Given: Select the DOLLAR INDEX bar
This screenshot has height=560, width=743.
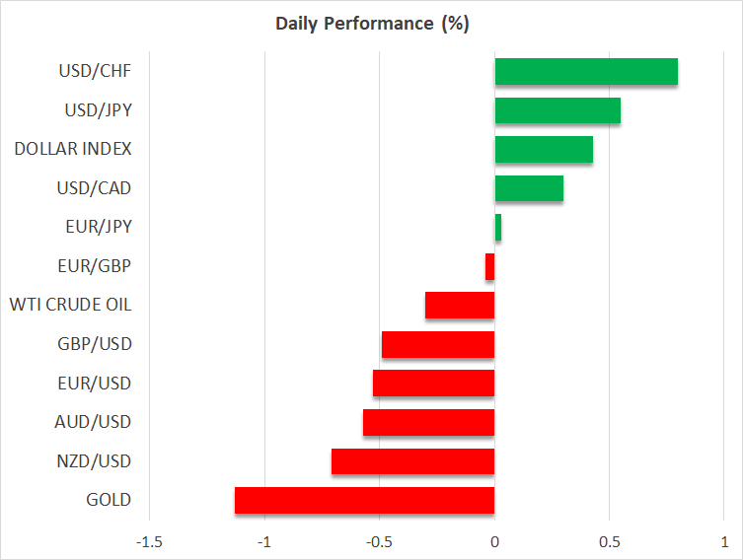Looking at the screenshot, I should 544,150.
